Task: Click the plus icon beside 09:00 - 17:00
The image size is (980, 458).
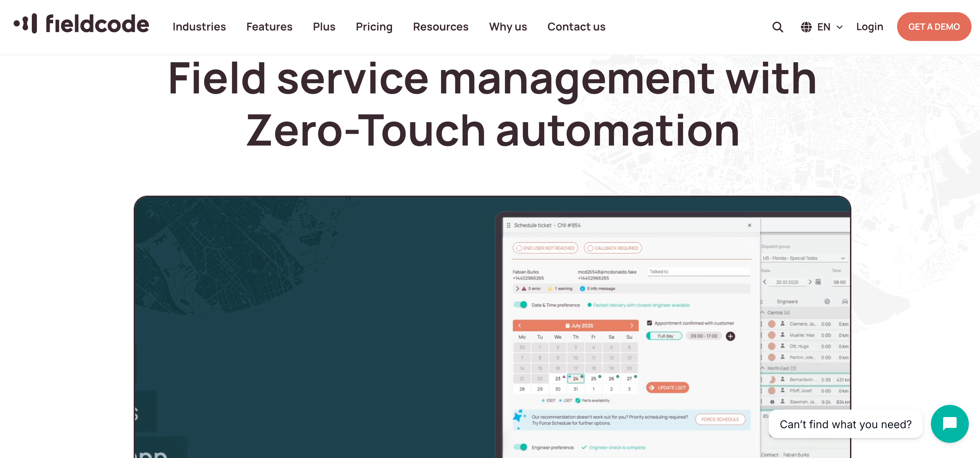Action: click(x=730, y=336)
